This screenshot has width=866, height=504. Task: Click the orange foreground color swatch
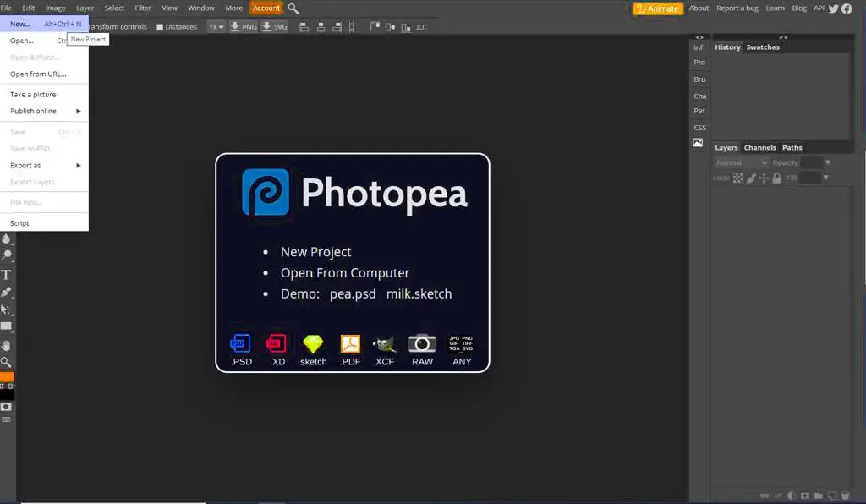[7, 377]
